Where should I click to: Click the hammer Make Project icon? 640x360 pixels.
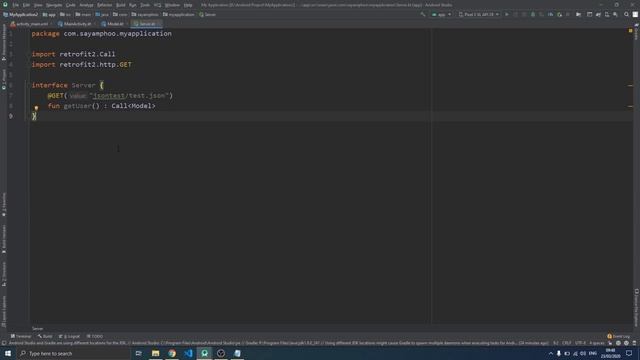tap(422, 14)
